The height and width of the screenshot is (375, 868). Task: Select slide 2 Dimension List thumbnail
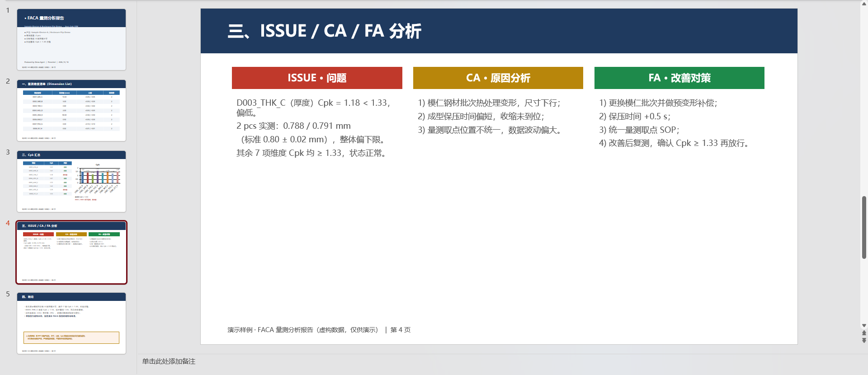pyautogui.click(x=71, y=110)
